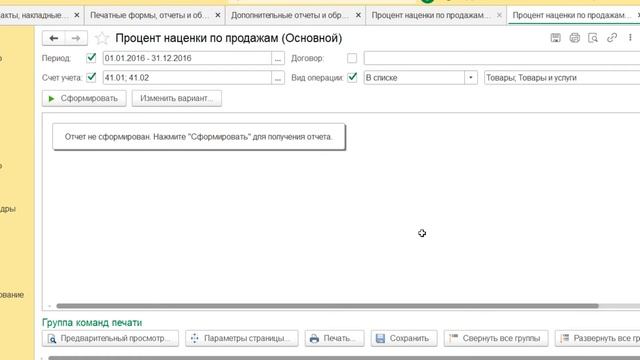Add report to favorites with star icon

102,38
